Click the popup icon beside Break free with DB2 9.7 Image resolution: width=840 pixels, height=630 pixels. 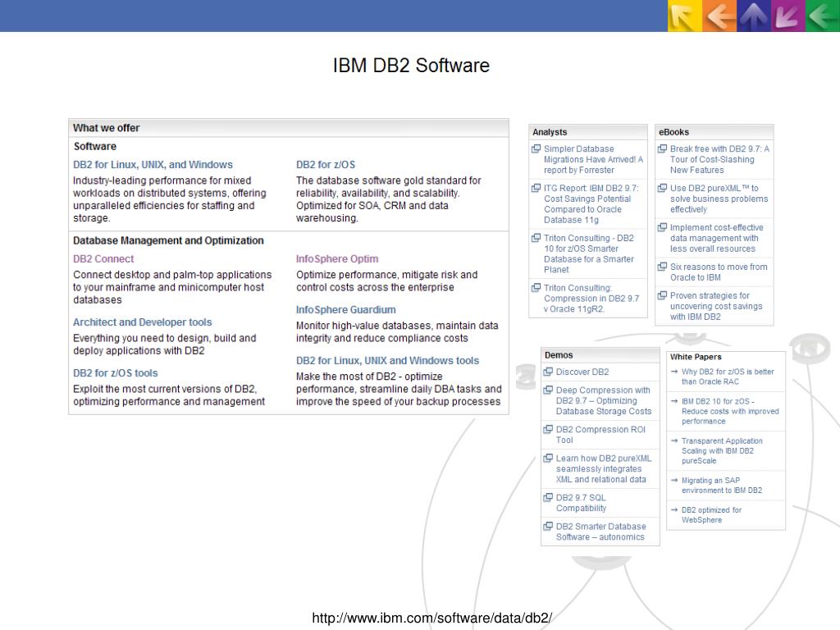pyautogui.click(x=662, y=149)
